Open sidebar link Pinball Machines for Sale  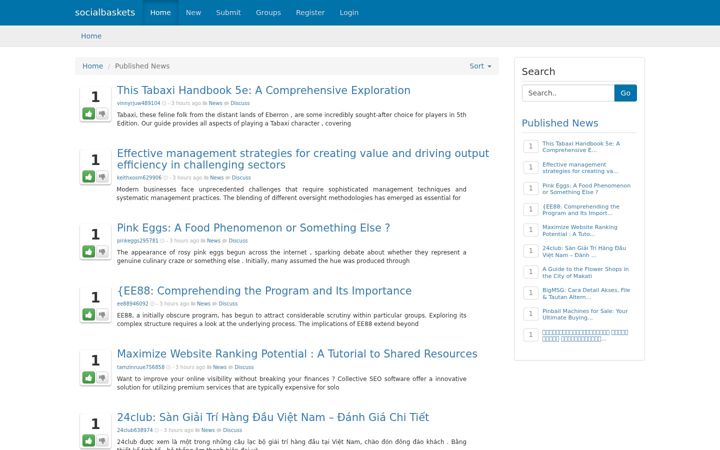tap(585, 314)
